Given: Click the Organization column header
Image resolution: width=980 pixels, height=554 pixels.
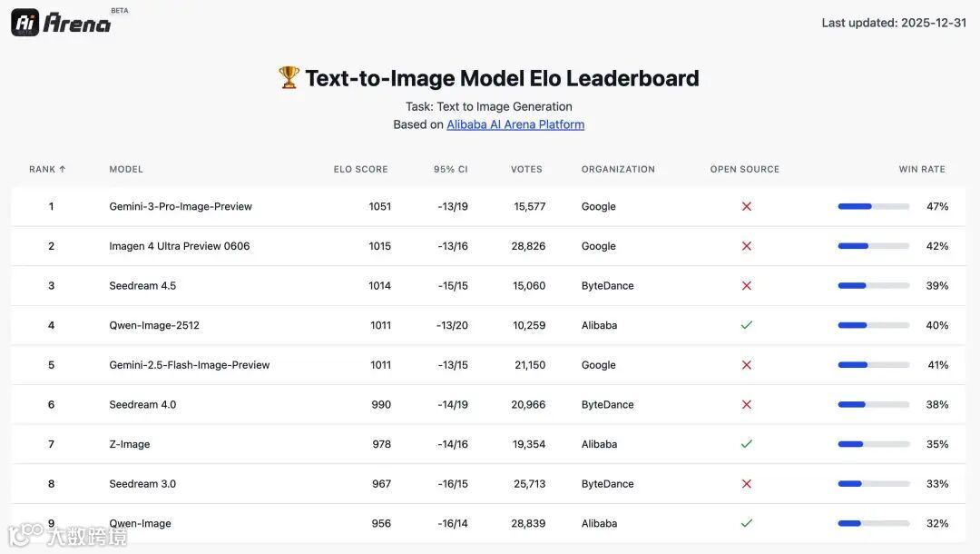Looking at the screenshot, I should [618, 169].
